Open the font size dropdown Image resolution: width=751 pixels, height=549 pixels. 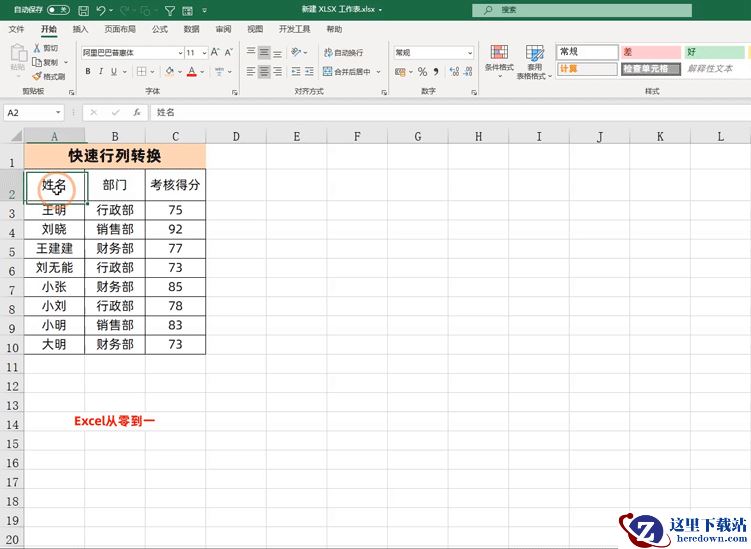(205, 53)
